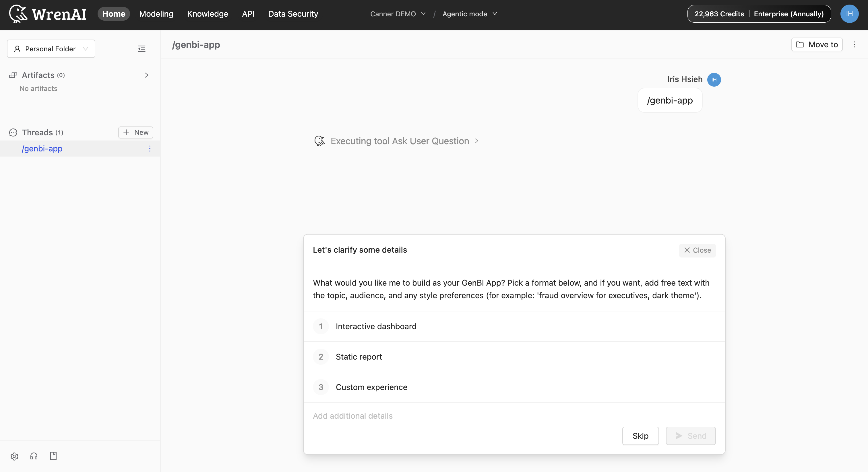Select Interactive dashboard option
868x472 pixels.
tap(514, 326)
